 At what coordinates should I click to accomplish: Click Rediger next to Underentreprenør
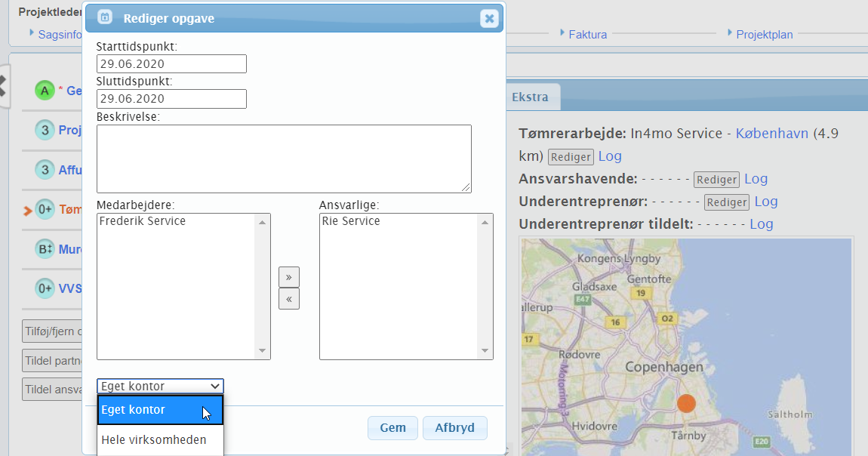726,202
